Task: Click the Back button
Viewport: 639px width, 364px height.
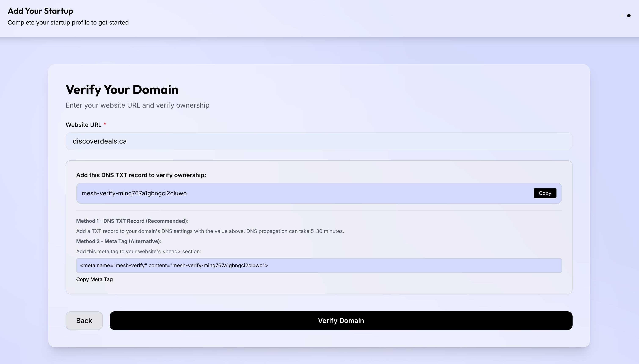Action: point(84,320)
